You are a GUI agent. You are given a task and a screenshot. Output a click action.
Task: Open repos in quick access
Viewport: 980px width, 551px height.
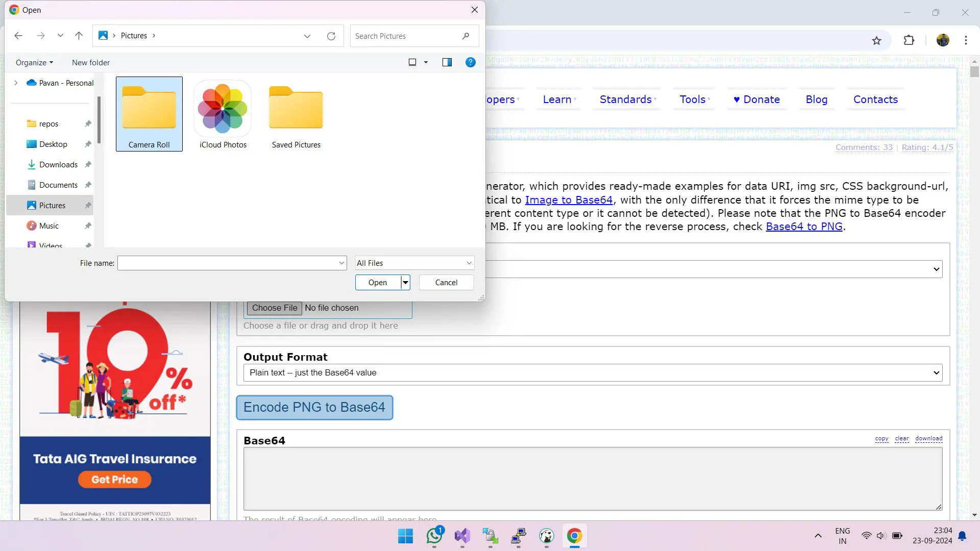49,123
